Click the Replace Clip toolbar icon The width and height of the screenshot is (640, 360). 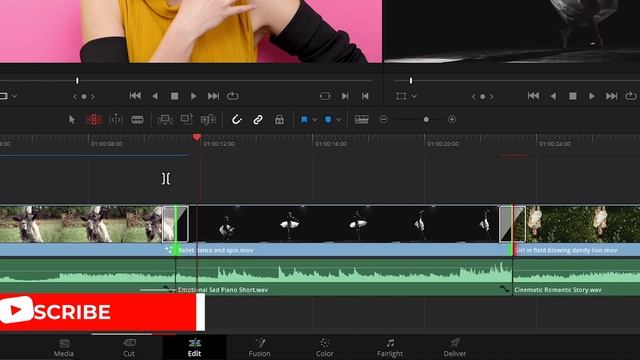pyautogui.click(x=208, y=120)
